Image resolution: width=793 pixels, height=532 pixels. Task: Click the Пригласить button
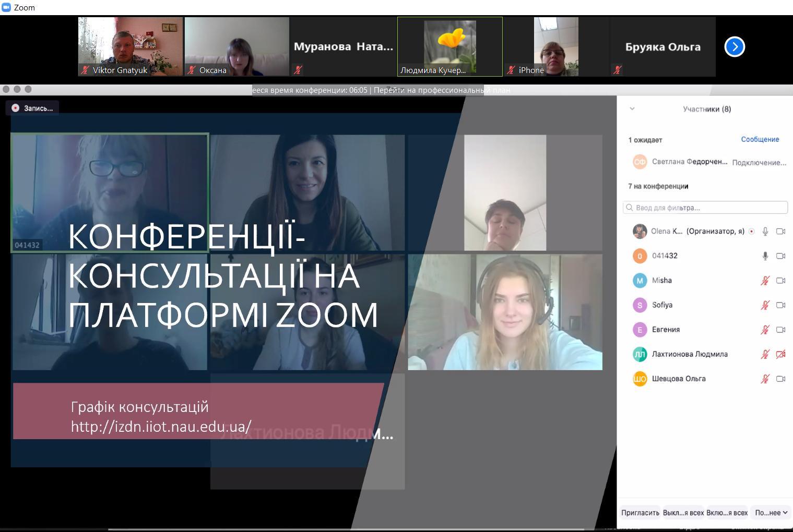(640, 513)
